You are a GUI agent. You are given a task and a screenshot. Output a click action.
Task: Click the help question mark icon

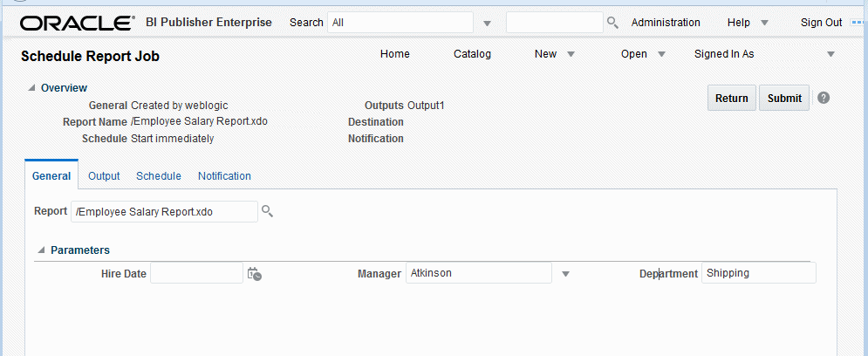(x=824, y=98)
